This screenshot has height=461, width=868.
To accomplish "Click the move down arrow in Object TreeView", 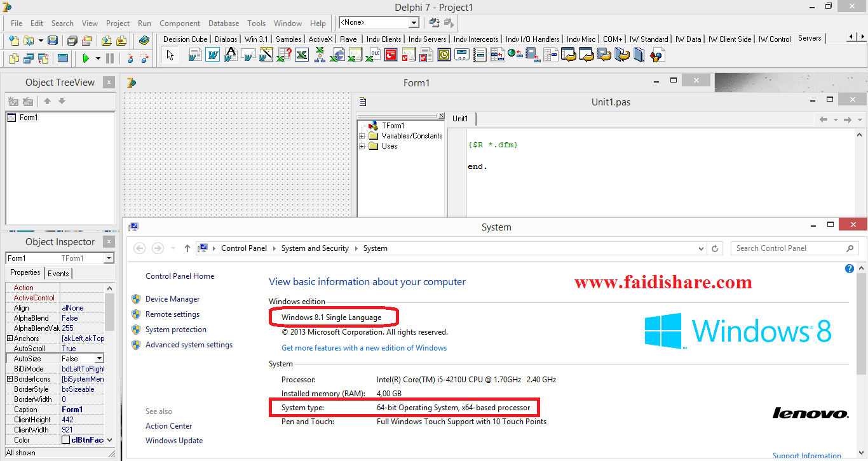I will click(x=62, y=102).
